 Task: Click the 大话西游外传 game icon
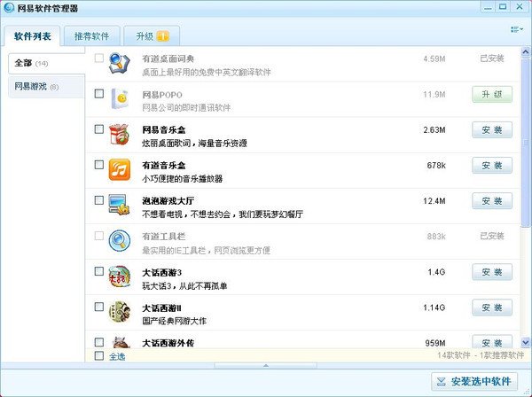[121, 342]
